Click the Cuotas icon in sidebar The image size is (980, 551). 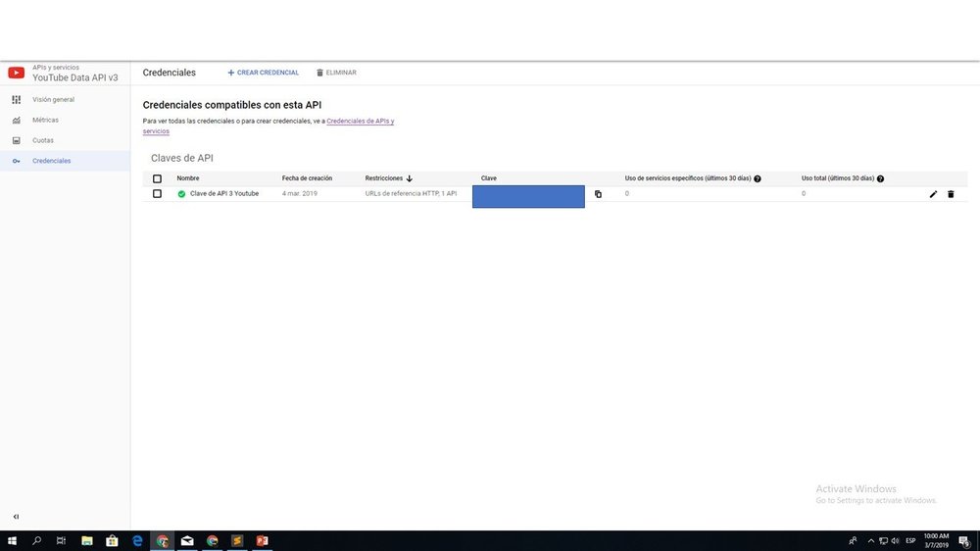pos(17,141)
